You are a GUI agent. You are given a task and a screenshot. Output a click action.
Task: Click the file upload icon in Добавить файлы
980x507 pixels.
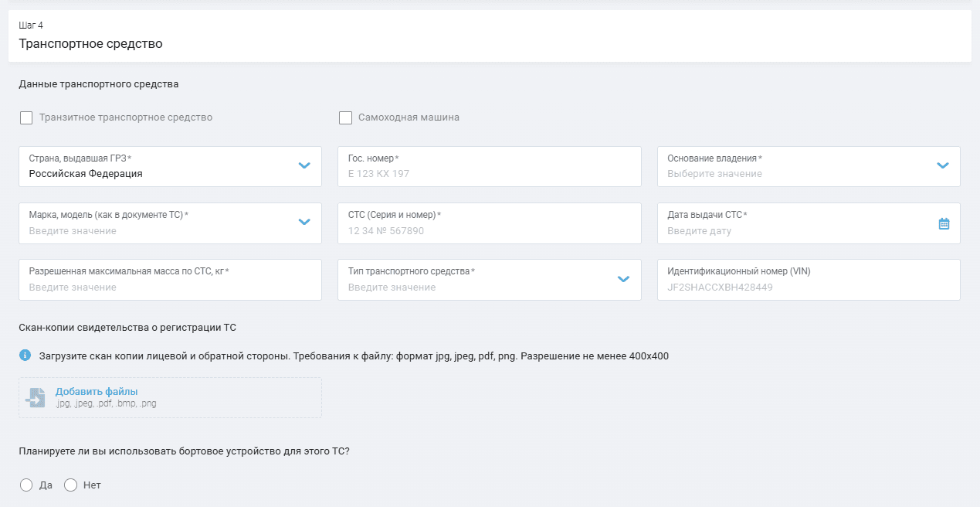tap(35, 397)
